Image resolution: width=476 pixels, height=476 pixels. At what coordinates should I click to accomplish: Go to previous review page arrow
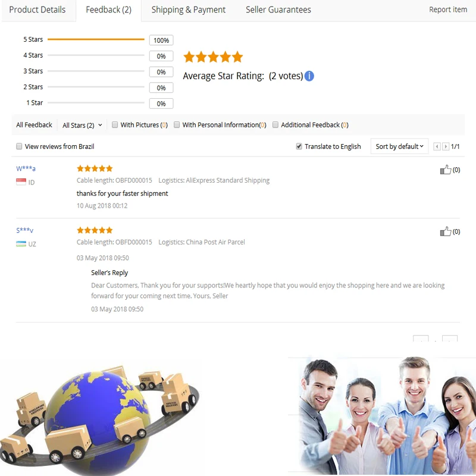click(437, 146)
